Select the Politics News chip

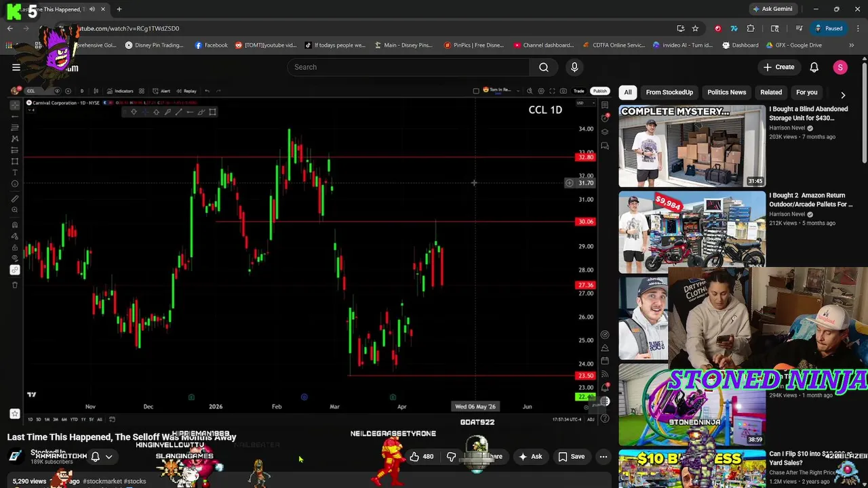(x=726, y=92)
